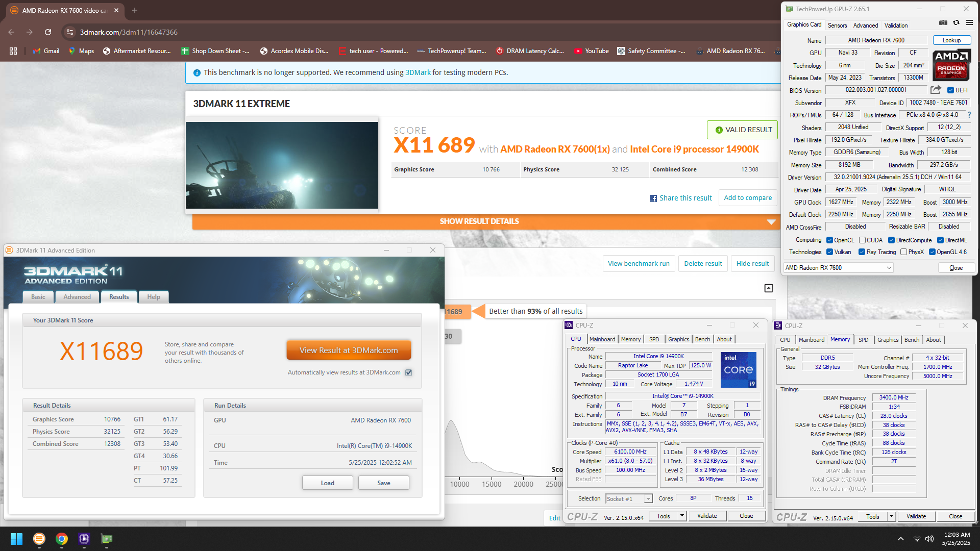Click GPU-Z taskbar icon
Image resolution: width=980 pixels, height=551 pixels.
[107, 539]
